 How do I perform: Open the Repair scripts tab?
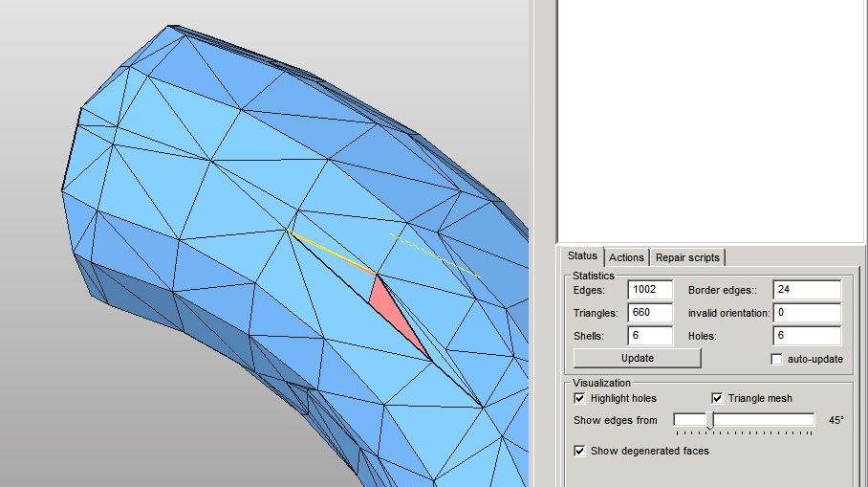688,257
